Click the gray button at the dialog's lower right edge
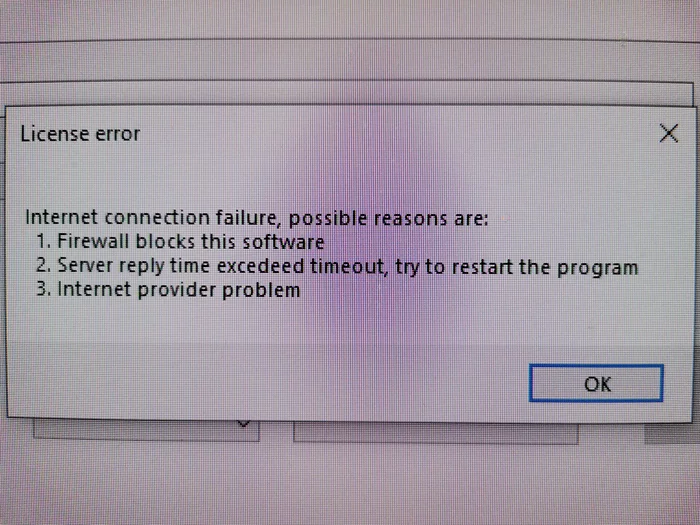 click(672, 433)
